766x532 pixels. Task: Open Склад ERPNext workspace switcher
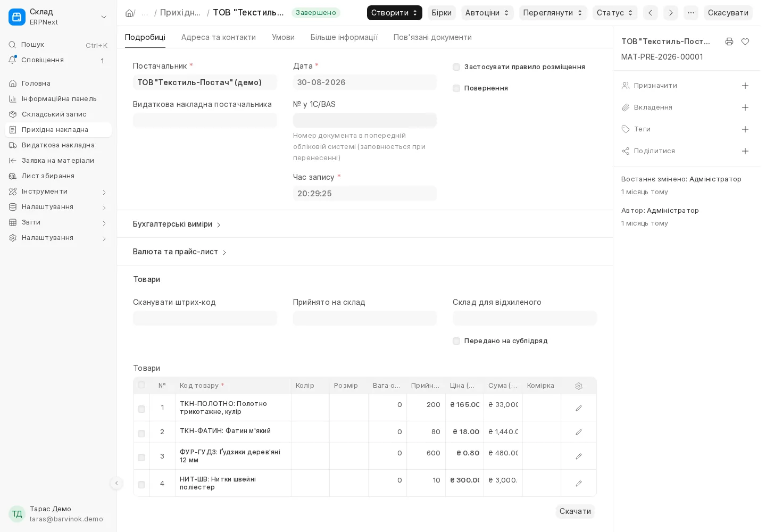click(59, 17)
